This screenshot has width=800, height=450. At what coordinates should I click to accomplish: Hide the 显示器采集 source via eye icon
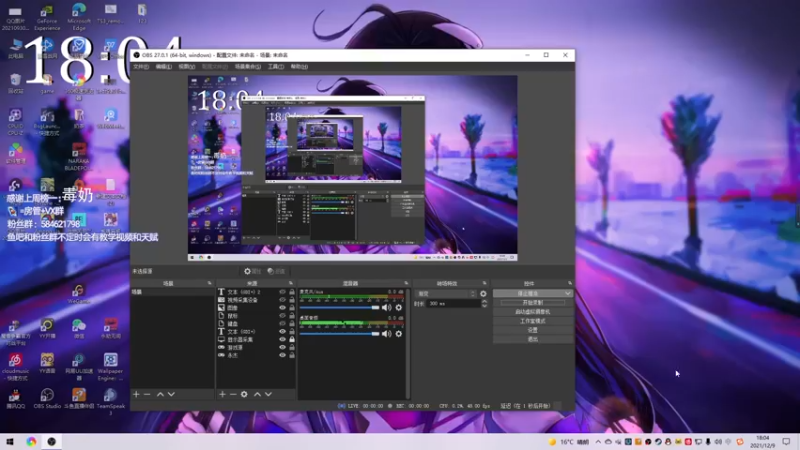coord(282,339)
